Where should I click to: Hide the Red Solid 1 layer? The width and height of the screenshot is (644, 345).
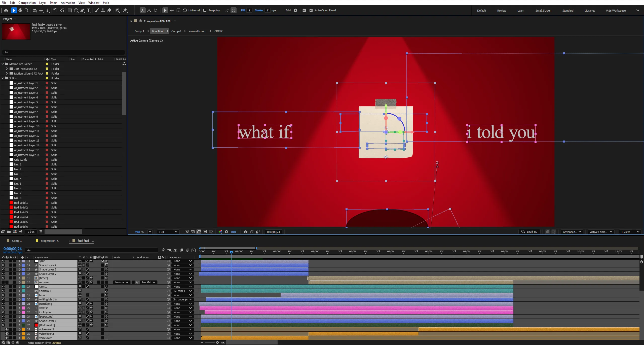tap(3, 325)
